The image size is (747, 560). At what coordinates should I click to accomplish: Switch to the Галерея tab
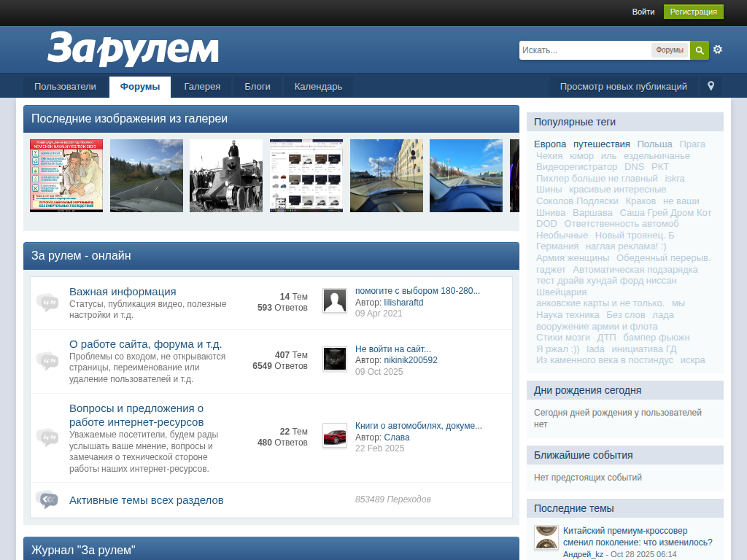click(x=202, y=87)
